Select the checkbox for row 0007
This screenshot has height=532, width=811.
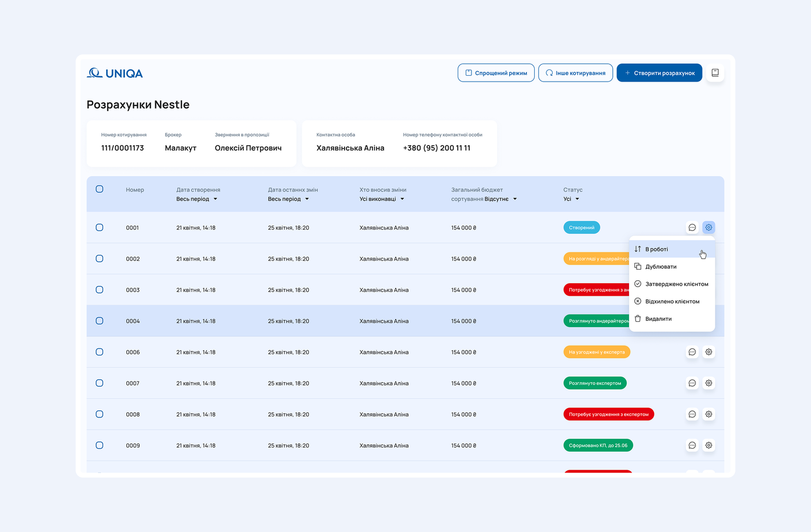click(x=100, y=383)
